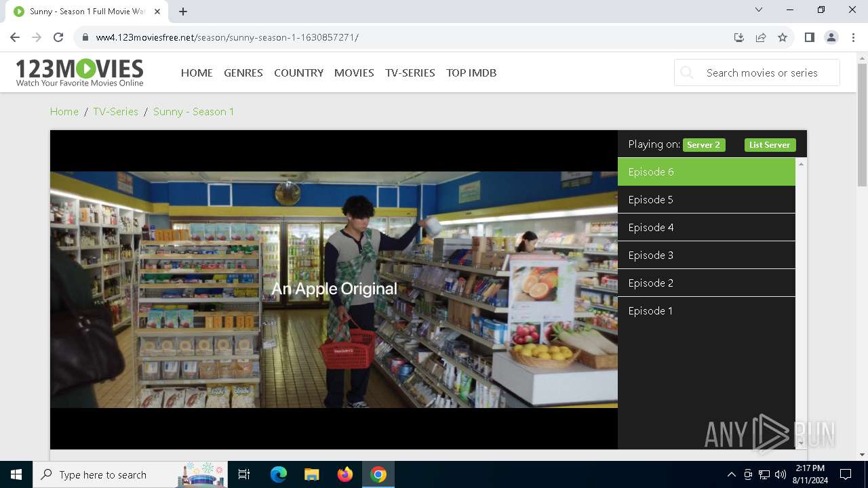Click the network tray icon
This screenshot has height=488, width=868.
coord(764,474)
